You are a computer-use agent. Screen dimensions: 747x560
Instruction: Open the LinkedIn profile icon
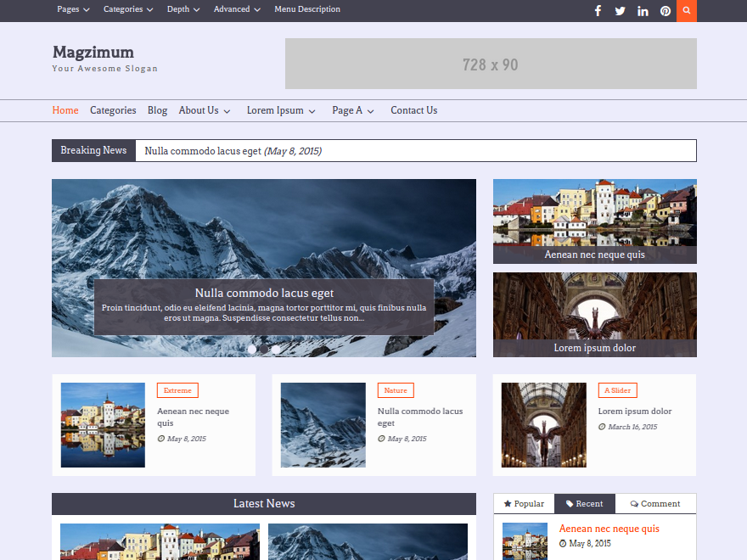643,11
